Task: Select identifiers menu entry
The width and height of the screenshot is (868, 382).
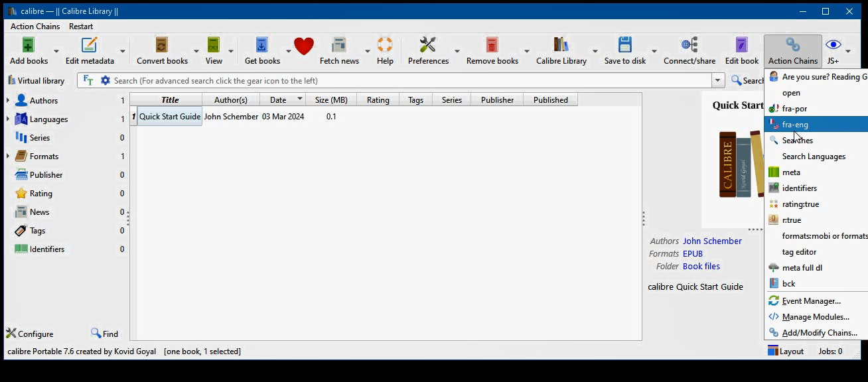Action: (x=816, y=188)
